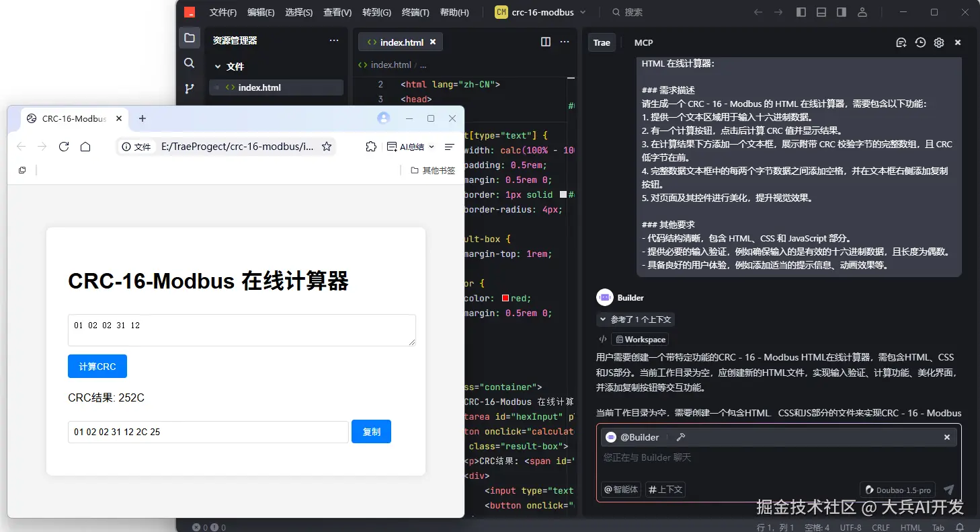Viewport: 980px width, 532px height.
Task: Click the navigate back arrow in Trae title bar
Action: click(758, 12)
